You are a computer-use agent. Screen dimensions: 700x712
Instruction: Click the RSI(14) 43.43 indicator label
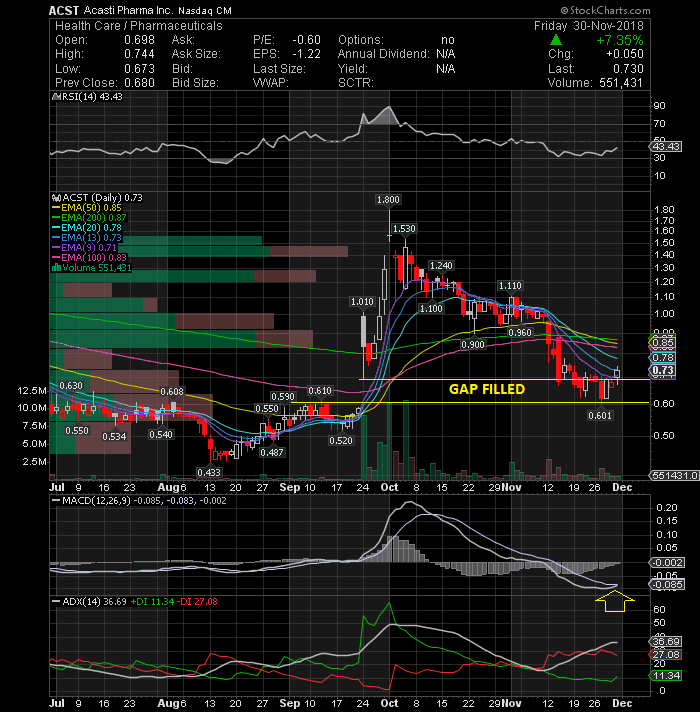(x=88, y=97)
